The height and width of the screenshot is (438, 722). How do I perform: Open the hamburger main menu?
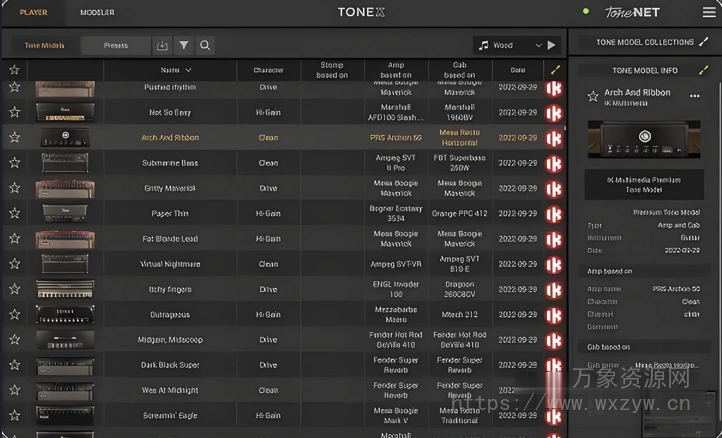(x=709, y=12)
